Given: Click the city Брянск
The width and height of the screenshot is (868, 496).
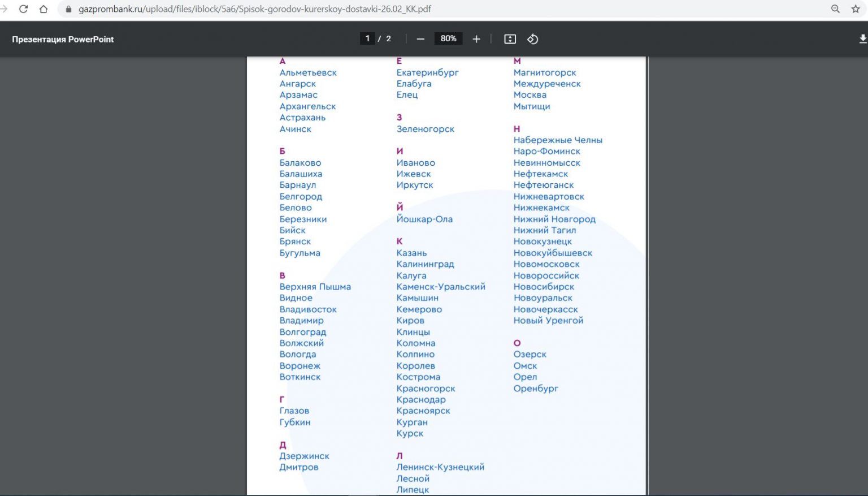Looking at the screenshot, I should click(295, 241).
